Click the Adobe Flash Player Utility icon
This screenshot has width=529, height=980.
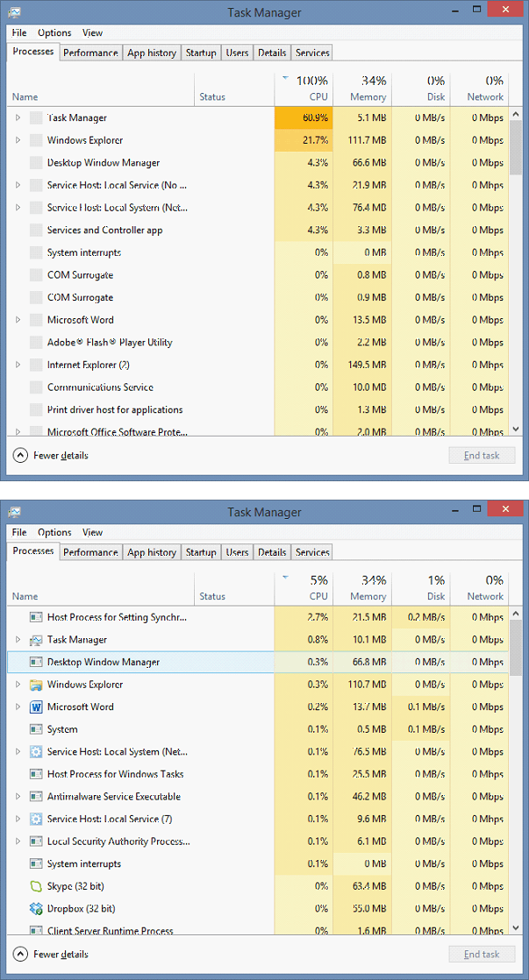pos(35,342)
